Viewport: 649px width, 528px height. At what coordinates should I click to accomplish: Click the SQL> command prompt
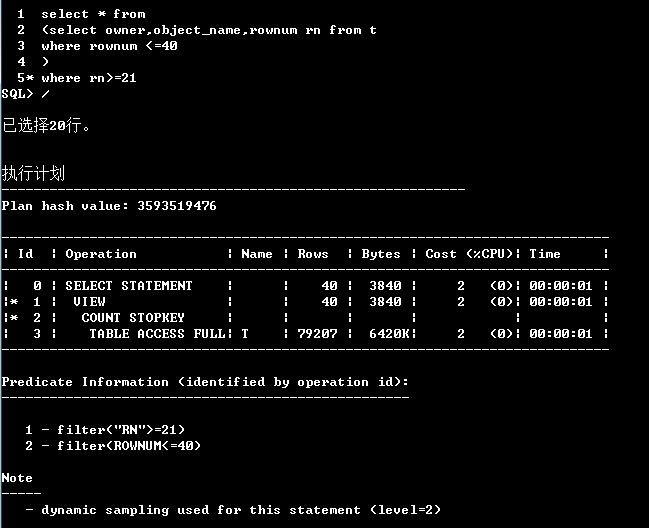[18, 94]
